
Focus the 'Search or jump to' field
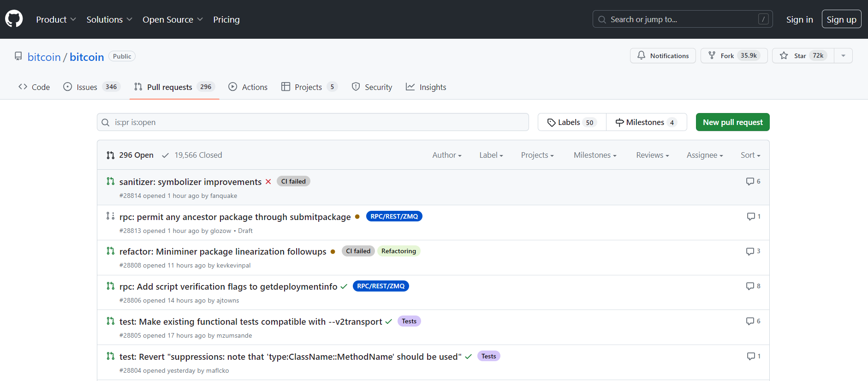tap(683, 19)
